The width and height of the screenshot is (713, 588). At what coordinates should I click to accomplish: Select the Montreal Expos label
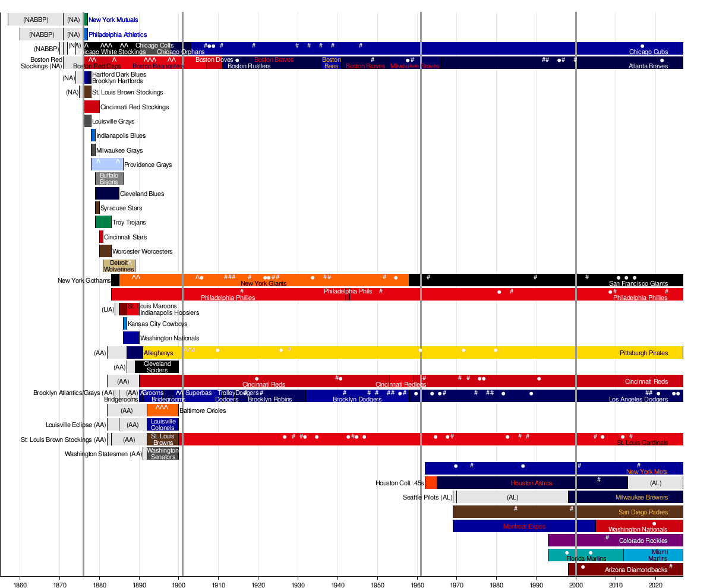click(x=524, y=526)
